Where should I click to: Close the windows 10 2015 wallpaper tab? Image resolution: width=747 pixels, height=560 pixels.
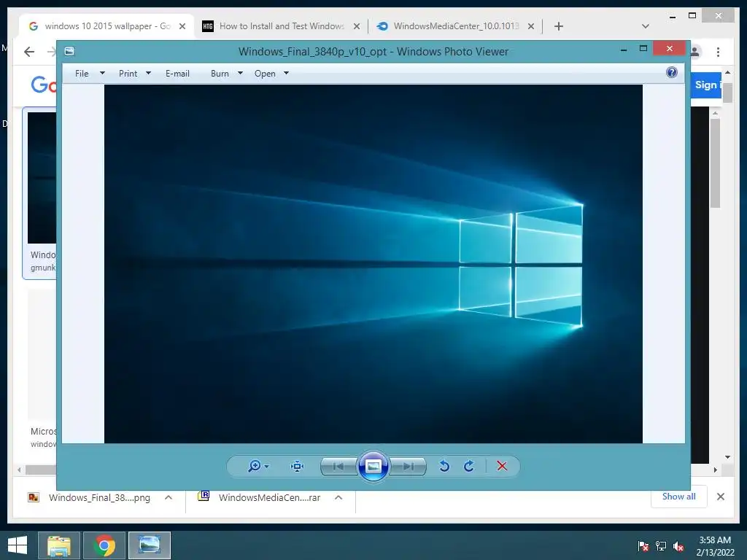tap(182, 26)
